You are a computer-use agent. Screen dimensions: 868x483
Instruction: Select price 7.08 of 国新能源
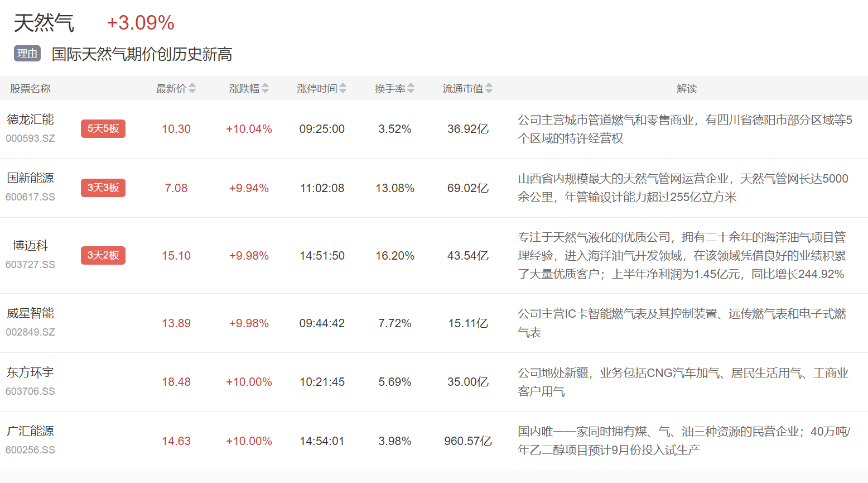[176, 188]
